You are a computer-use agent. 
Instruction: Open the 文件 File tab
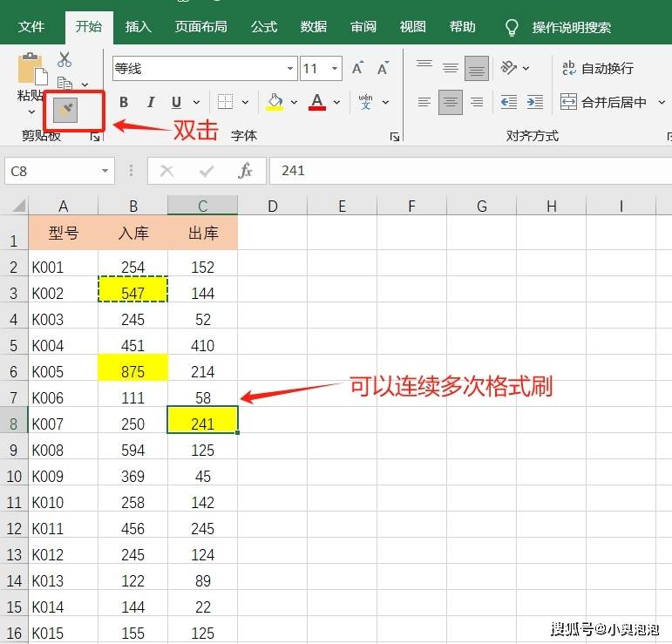tap(31, 27)
